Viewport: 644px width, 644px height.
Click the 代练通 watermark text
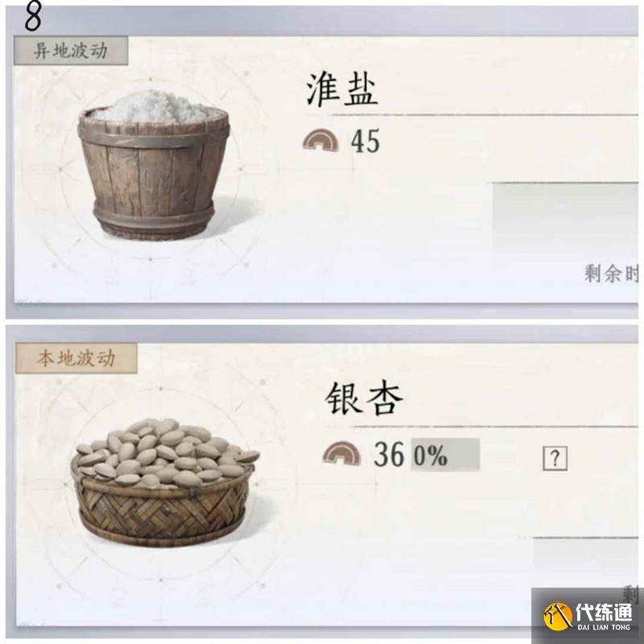pos(603,612)
